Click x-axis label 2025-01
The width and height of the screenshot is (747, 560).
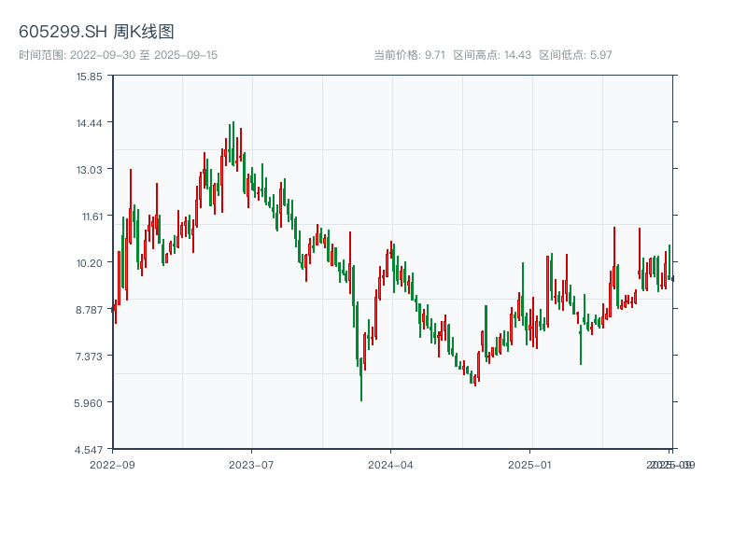pos(529,465)
